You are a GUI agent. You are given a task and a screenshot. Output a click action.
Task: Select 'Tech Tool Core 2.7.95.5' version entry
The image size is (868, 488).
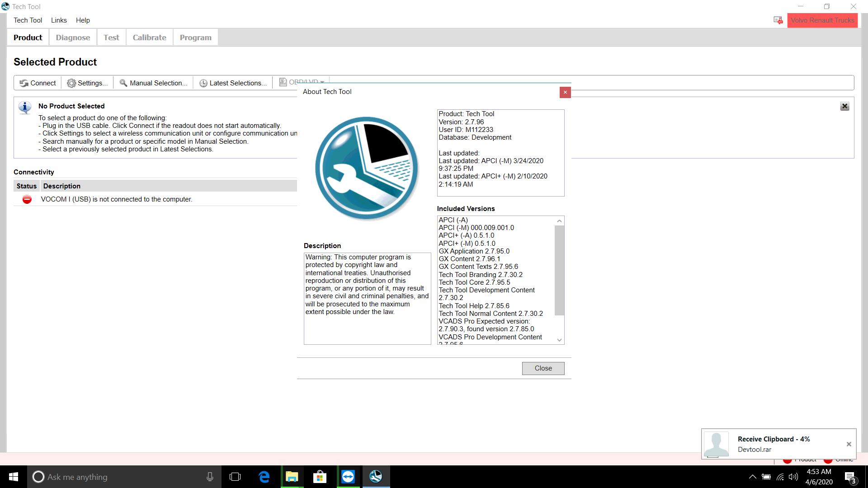(x=474, y=282)
